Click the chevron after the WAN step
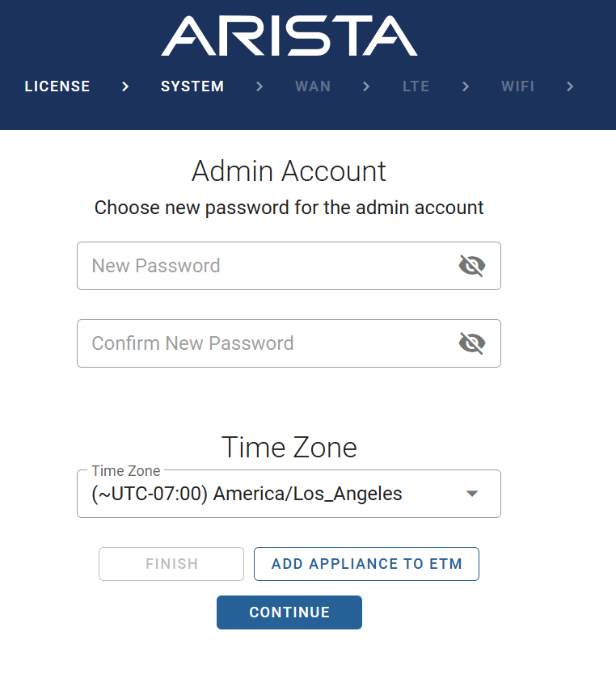Image resolution: width=616 pixels, height=686 pixels. [366, 86]
